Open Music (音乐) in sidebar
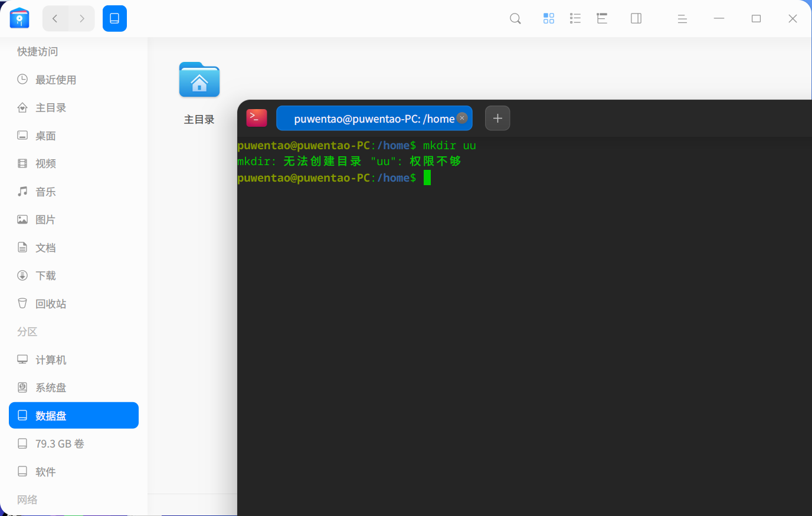 pyautogui.click(x=74, y=192)
